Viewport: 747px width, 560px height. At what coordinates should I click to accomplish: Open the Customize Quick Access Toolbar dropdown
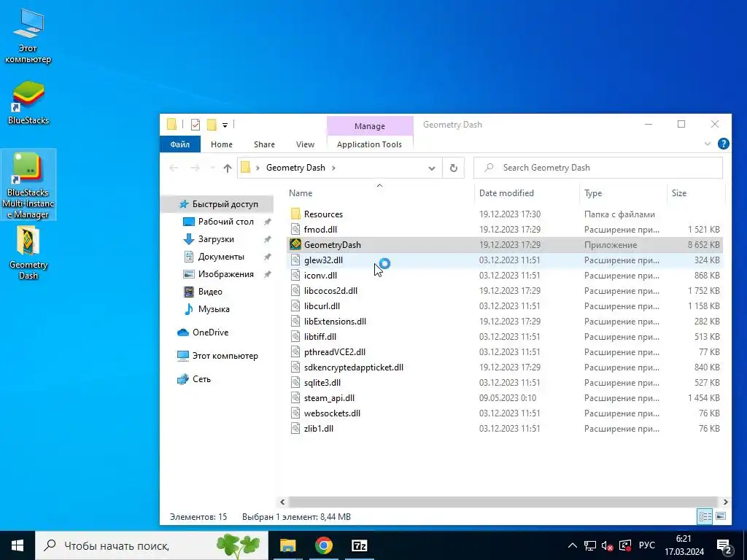[225, 125]
